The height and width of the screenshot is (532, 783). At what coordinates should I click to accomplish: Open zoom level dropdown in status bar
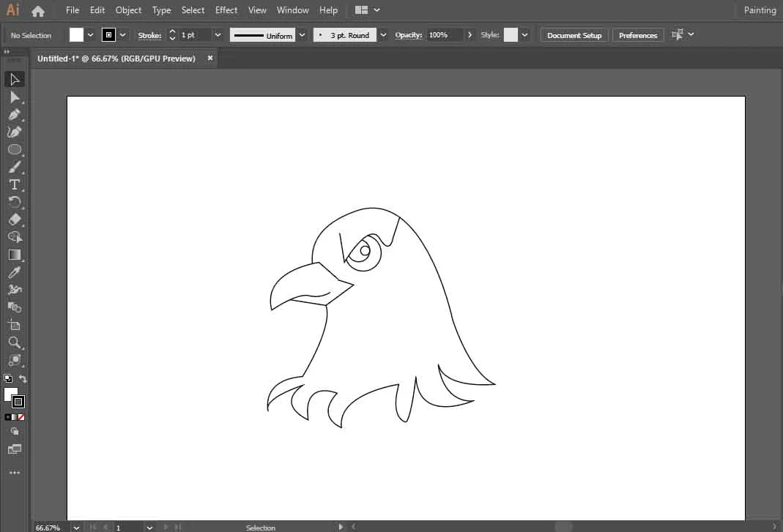click(76, 528)
